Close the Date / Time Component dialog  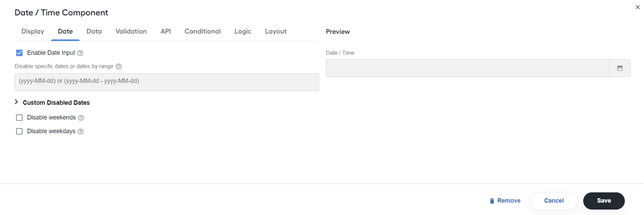(x=637, y=7)
